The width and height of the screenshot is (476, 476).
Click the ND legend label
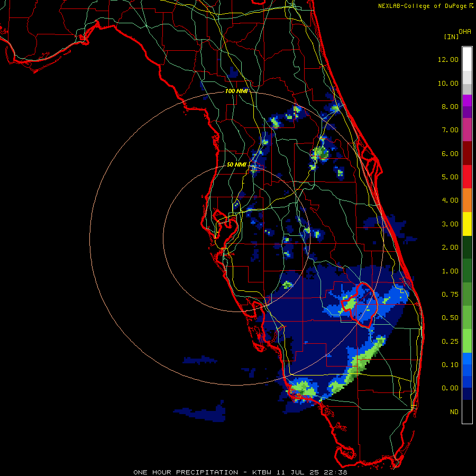point(454,412)
